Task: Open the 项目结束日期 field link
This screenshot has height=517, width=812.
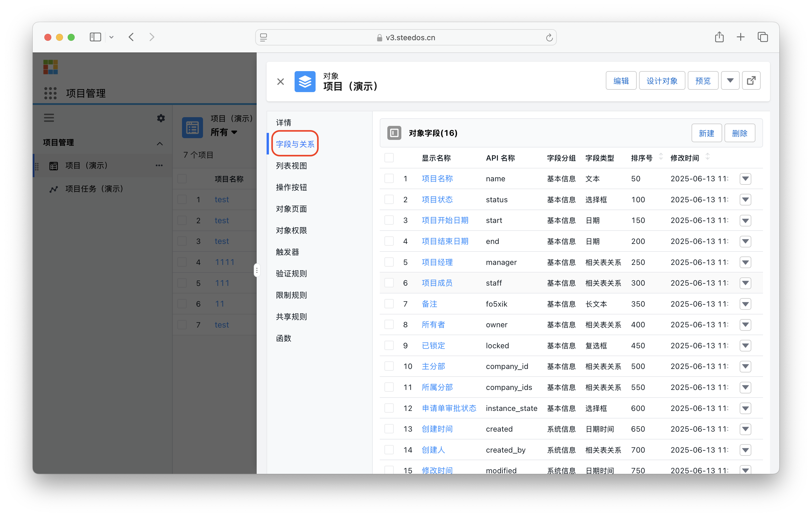Action: point(445,241)
